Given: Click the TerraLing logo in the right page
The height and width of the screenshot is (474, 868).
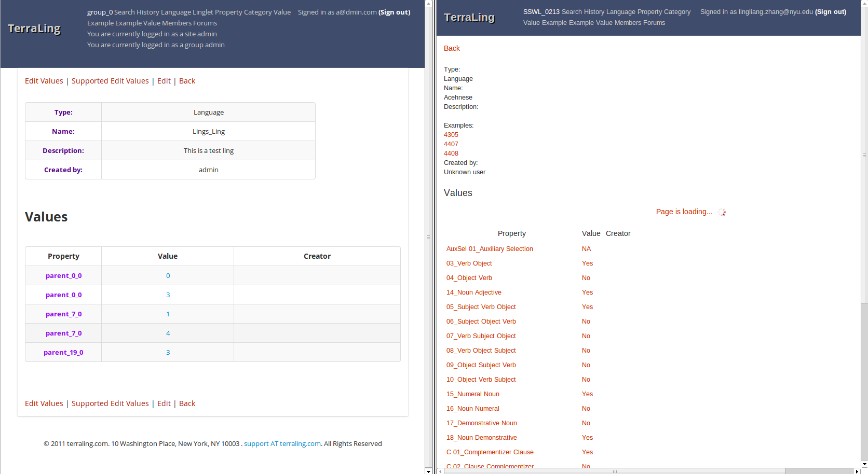Looking at the screenshot, I should [x=469, y=17].
